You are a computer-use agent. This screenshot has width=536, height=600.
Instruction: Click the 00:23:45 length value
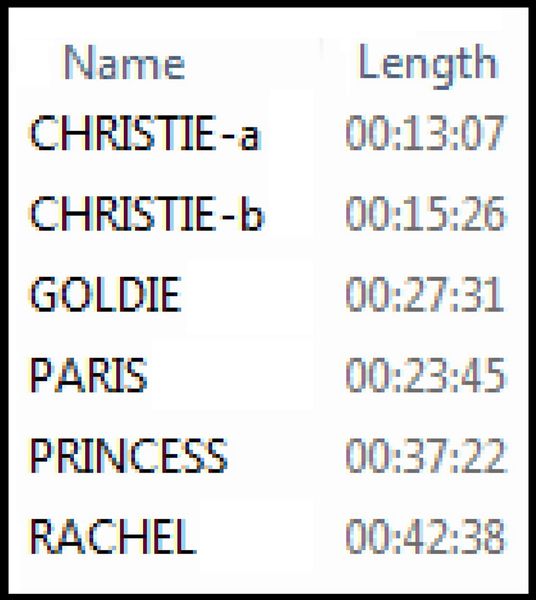point(425,375)
